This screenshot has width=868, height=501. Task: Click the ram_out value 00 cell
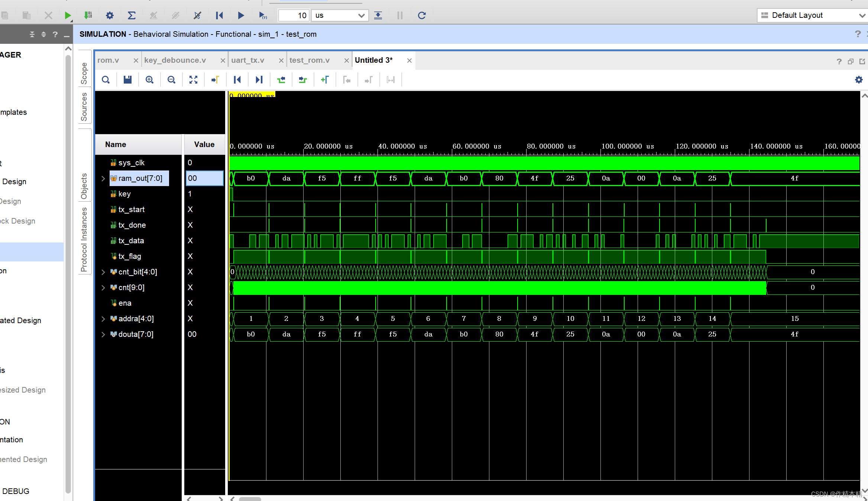point(204,178)
